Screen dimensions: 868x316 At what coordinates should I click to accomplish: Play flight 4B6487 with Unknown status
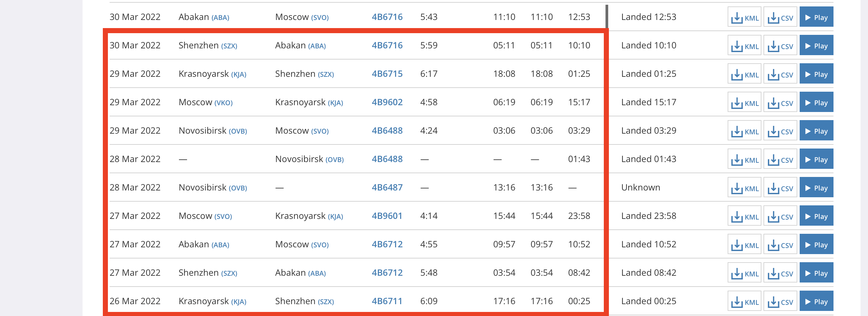point(816,187)
